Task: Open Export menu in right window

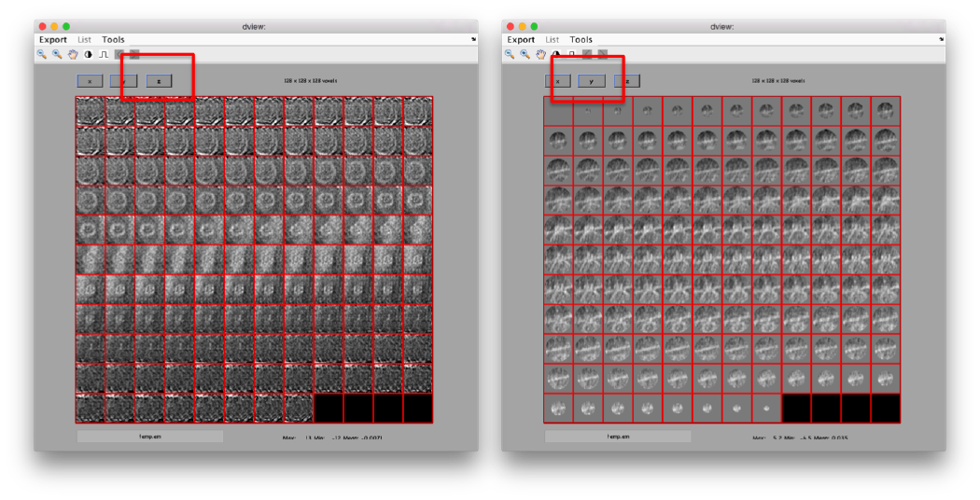Action: (521, 40)
